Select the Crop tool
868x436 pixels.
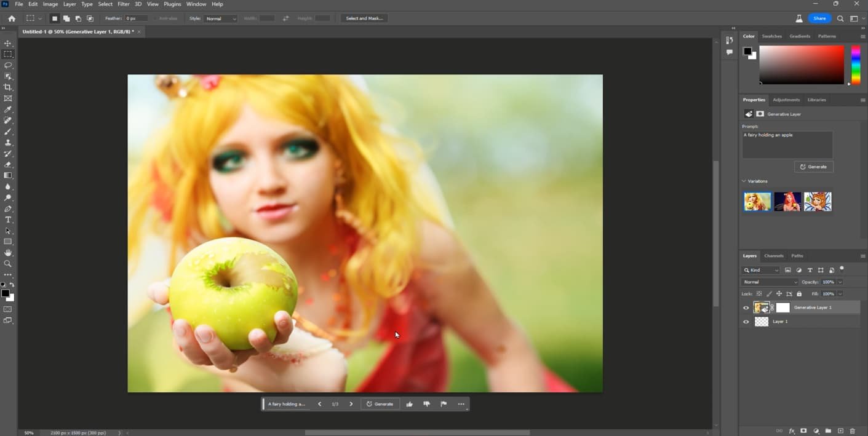8,87
